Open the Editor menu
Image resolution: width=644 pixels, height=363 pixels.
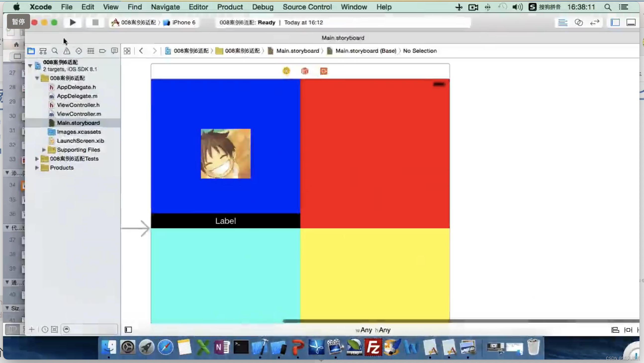(198, 7)
